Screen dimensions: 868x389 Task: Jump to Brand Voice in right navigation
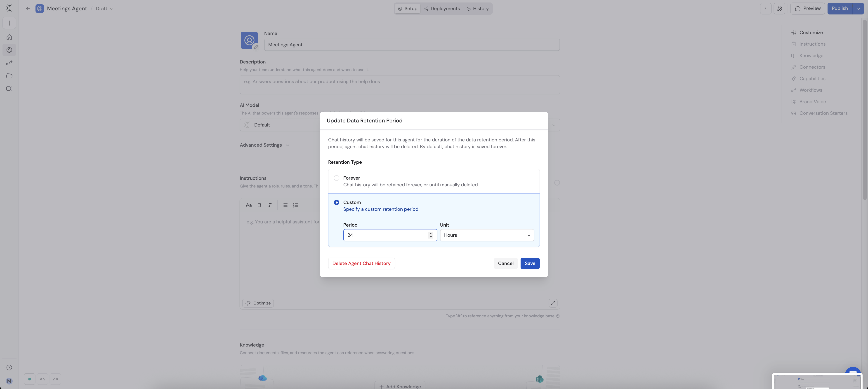808,102
